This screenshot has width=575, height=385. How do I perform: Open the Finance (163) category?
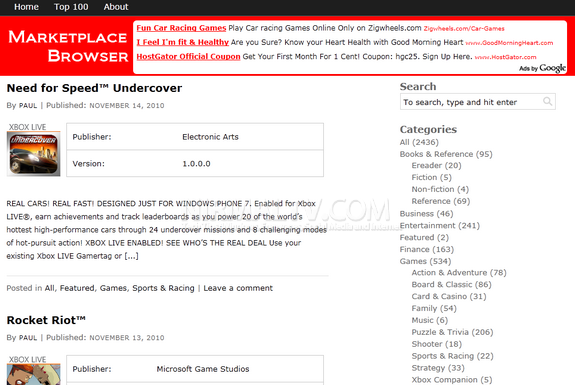coord(427,249)
